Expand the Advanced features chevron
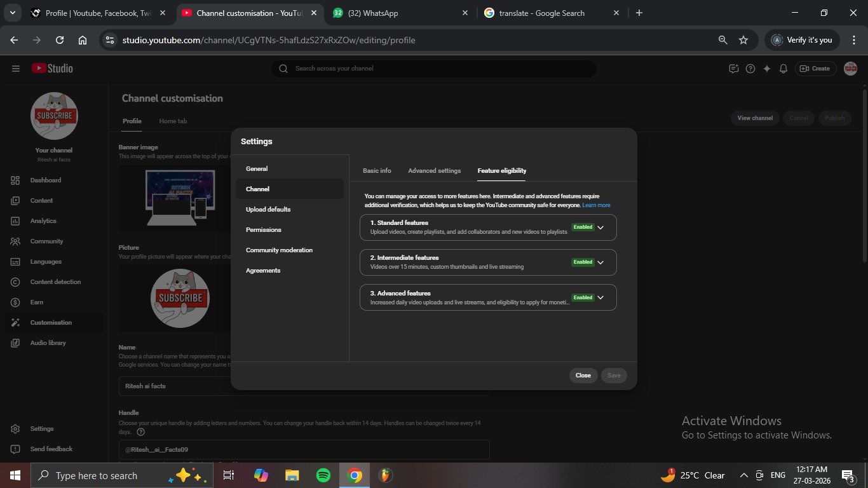This screenshot has height=488, width=868. tap(600, 297)
